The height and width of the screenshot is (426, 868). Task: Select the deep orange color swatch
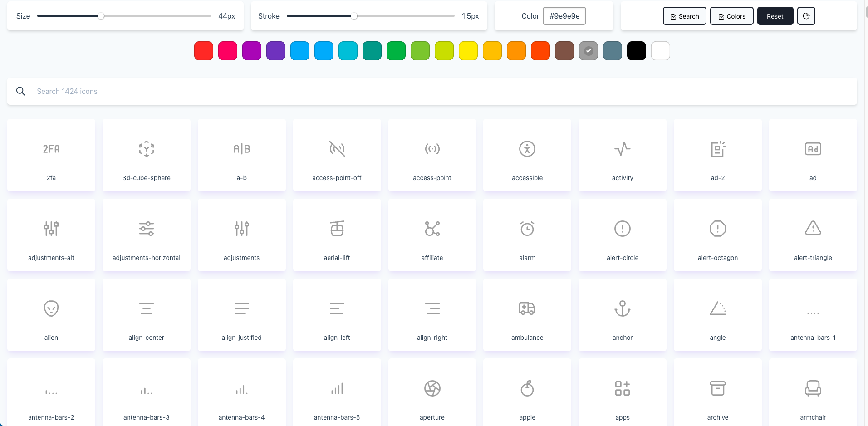click(x=540, y=51)
